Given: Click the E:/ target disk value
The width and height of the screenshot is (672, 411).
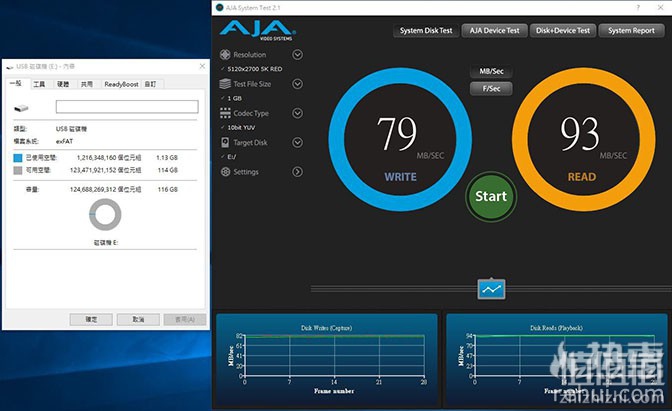Looking at the screenshot, I should pyautogui.click(x=231, y=156).
